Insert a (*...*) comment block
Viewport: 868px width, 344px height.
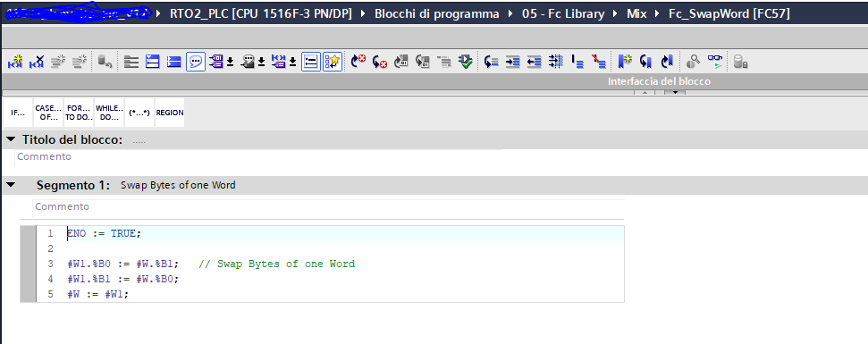point(139,113)
